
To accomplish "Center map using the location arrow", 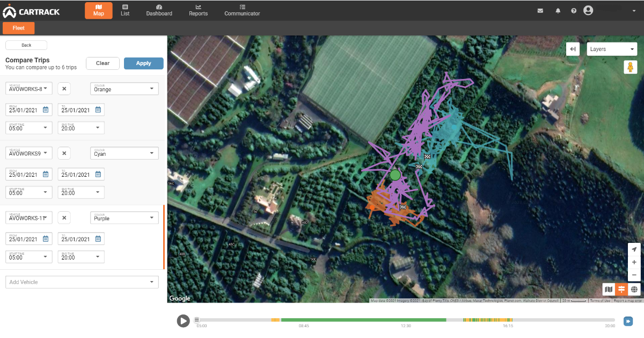I will click(x=634, y=249).
